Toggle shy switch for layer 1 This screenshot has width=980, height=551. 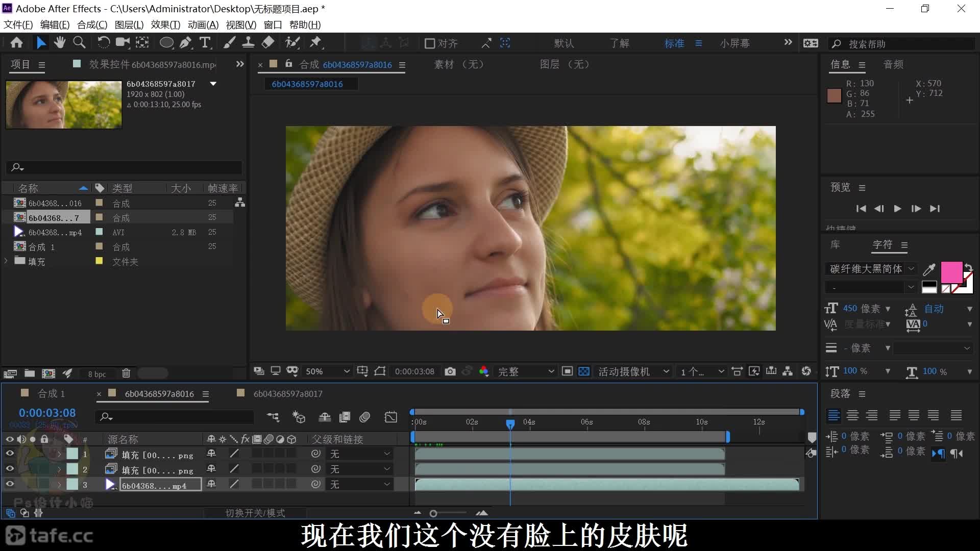211,454
